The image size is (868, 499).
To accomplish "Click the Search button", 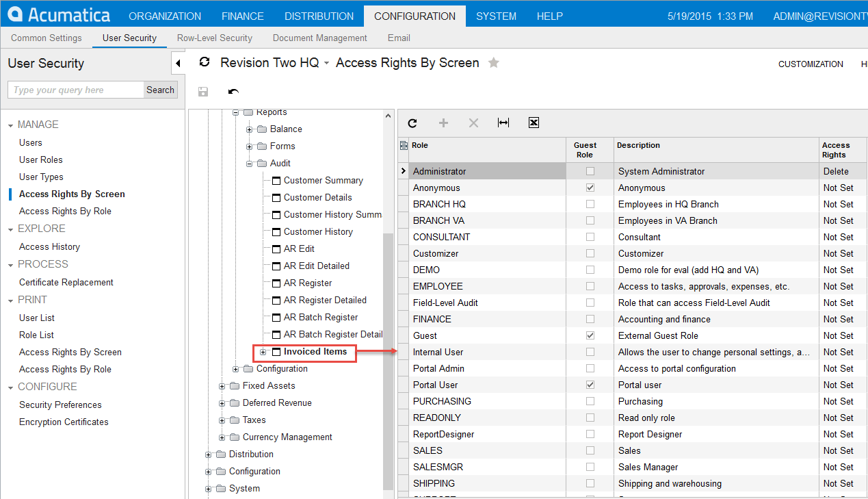I will pyautogui.click(x=160, y=90).
